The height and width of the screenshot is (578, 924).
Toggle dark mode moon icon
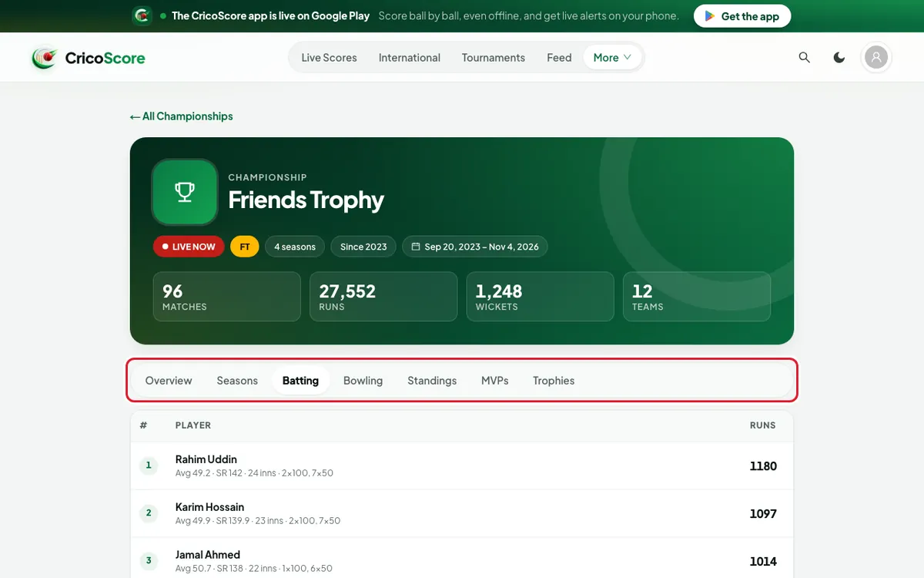(839, 58)
